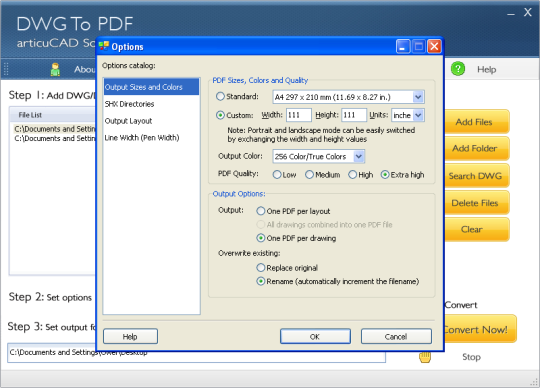Click the Help button in Options dialog
Viewport: 540px width, 388px height.
click(x=131, y=336)
